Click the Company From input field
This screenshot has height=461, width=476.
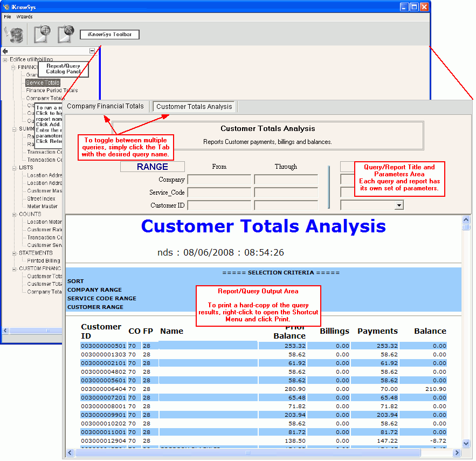[x=219, y=180]
